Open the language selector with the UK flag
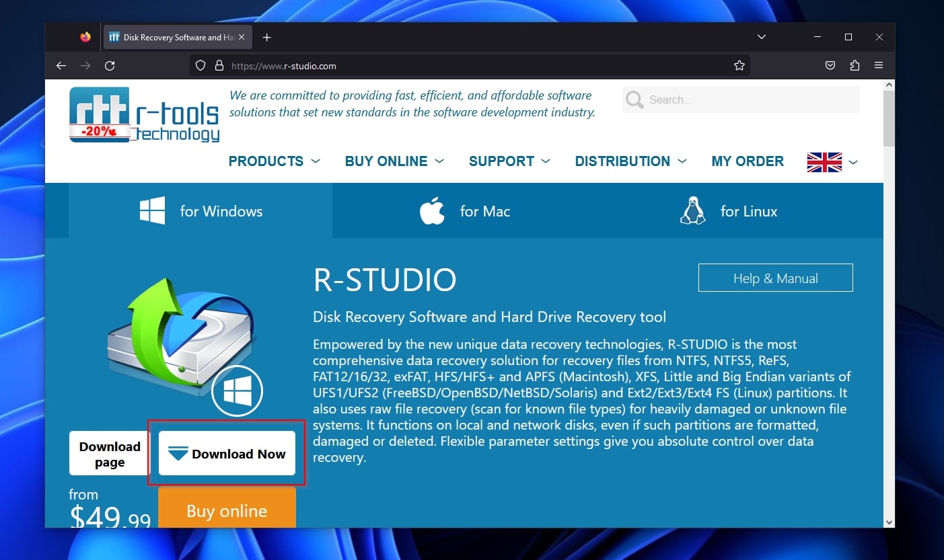Image resolution: width=944 pixels, height=560 pixels. coord(824,161)
